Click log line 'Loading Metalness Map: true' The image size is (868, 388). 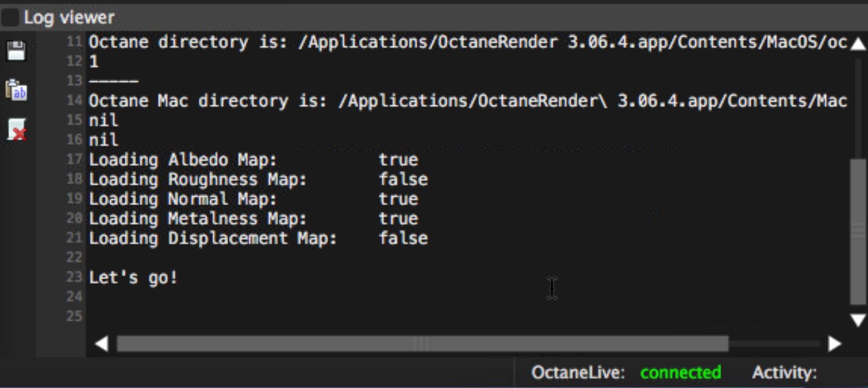[x=253, y=219]
